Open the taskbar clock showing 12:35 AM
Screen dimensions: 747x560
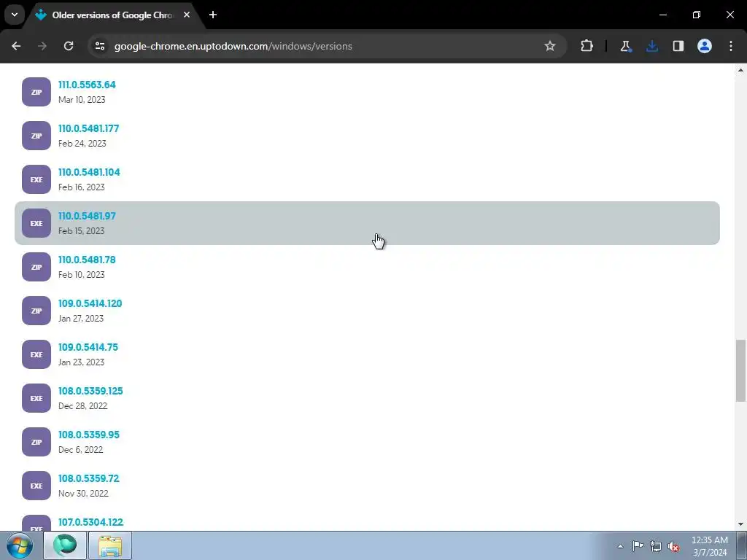coord(709,546)
